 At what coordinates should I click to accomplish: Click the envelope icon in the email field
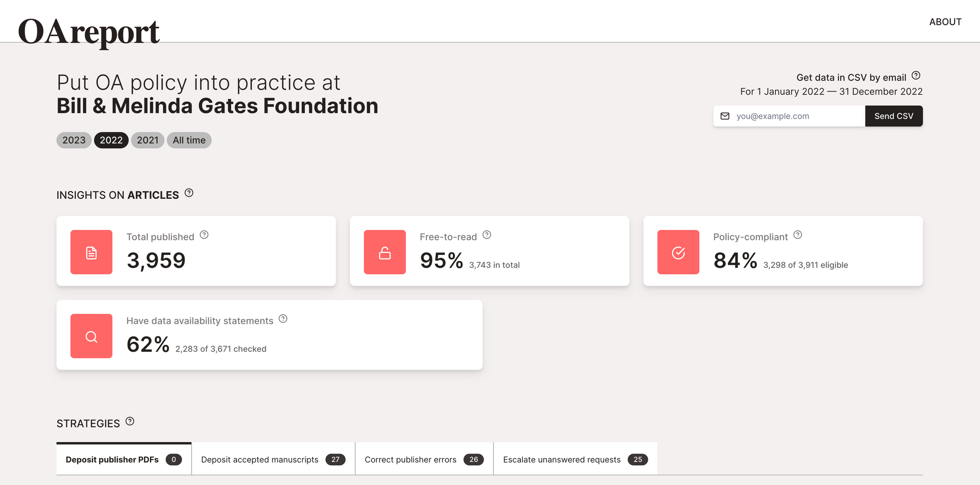[x=724, y=116]
